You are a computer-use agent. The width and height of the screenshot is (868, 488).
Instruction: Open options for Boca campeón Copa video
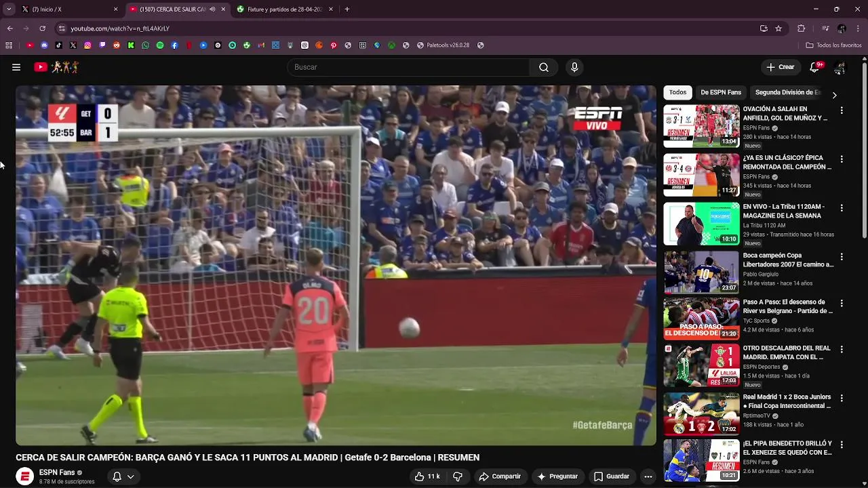(x=842, y=257)
